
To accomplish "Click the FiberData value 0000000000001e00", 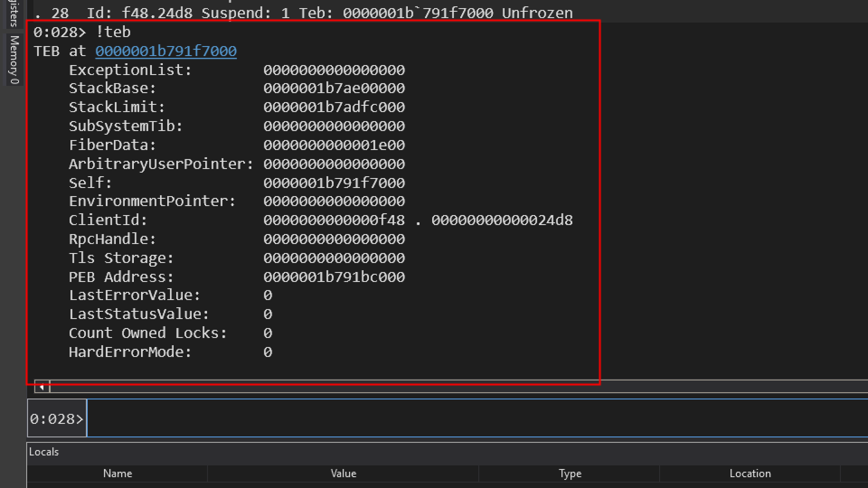I will click(334, 145).
